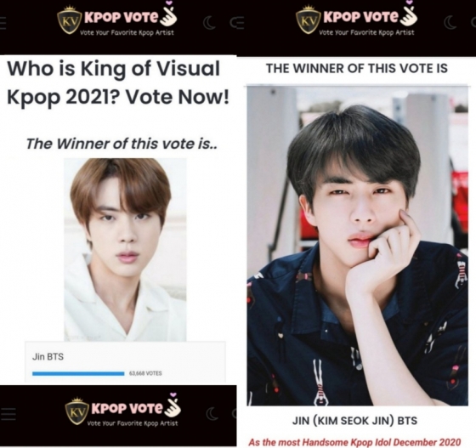The width and height of the screenshot is (476, 448).
Task: Open 'Who is King of Visual Kpop 2021' heading
Action: click(118, 82)
